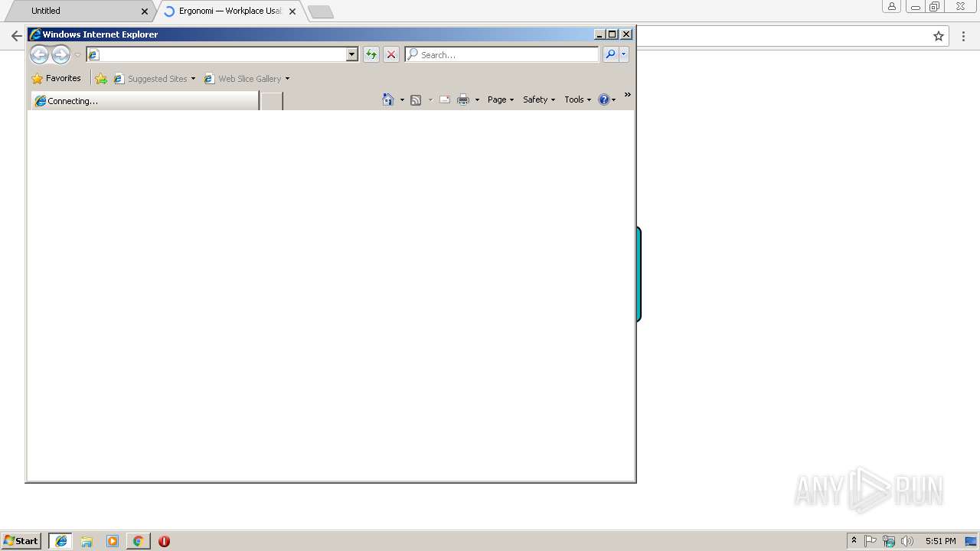Open a new Internet Explorer tab
Viewport: 980px width, 551px height.
[x=271, y=101]
